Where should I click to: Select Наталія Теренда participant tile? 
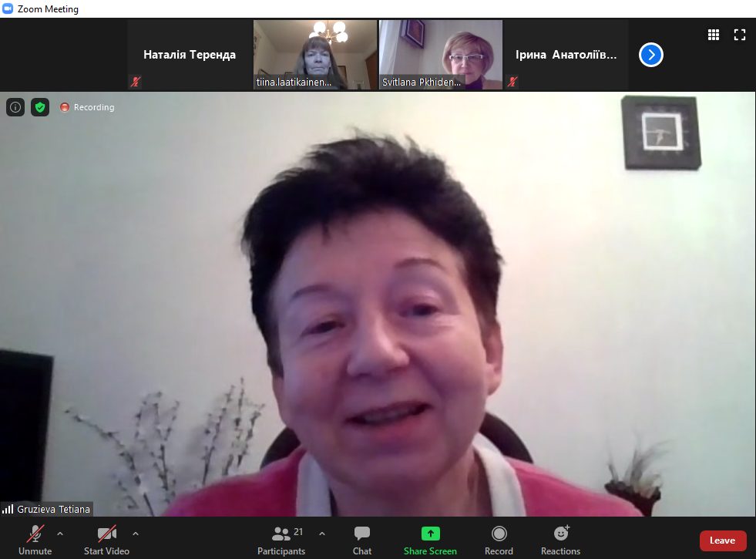(190, 55)
